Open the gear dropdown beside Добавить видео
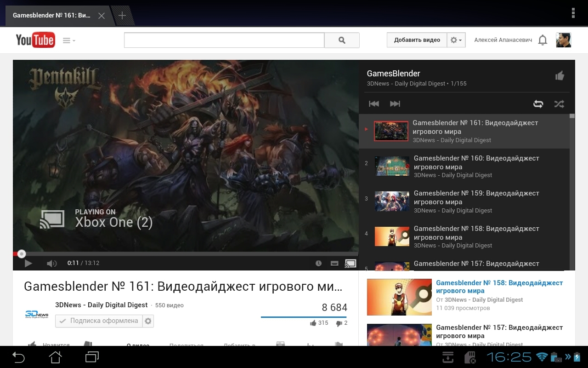This screenshot has width=588, height=368. 456,40
